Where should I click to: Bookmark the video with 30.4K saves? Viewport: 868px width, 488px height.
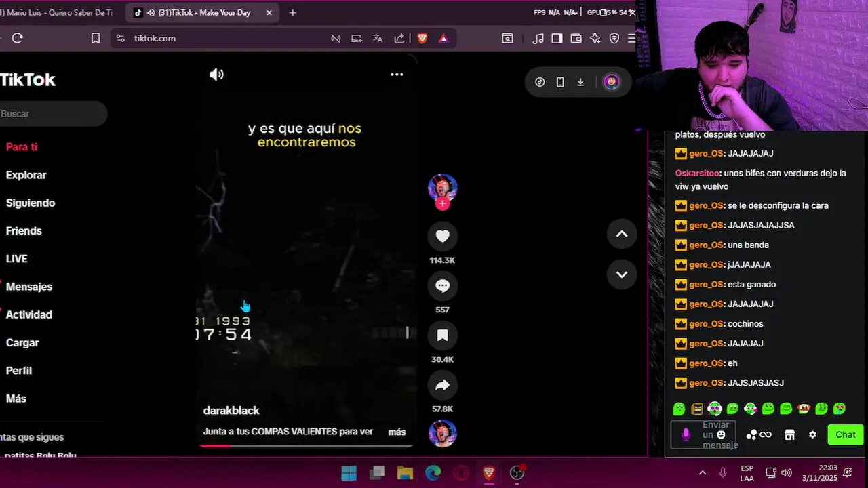pyautogui.click(x=442, y=335)
